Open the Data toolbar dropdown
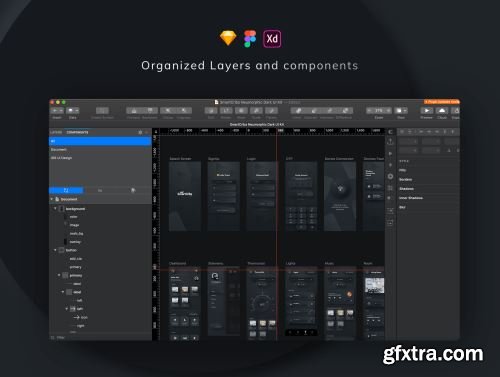 [72, 110]
